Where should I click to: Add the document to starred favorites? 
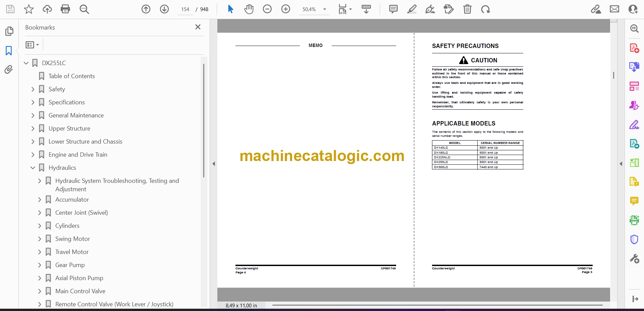pos(29,9)
